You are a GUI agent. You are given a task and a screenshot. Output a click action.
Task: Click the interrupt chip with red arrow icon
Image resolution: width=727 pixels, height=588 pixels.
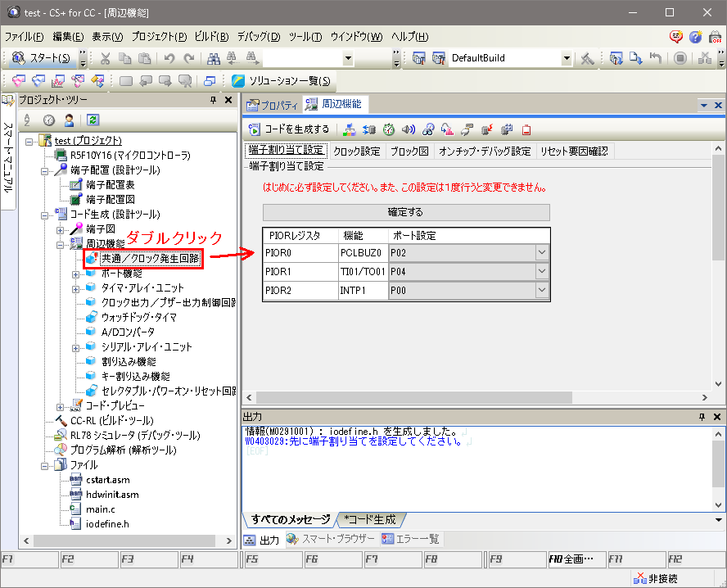[x=487, y=130]
